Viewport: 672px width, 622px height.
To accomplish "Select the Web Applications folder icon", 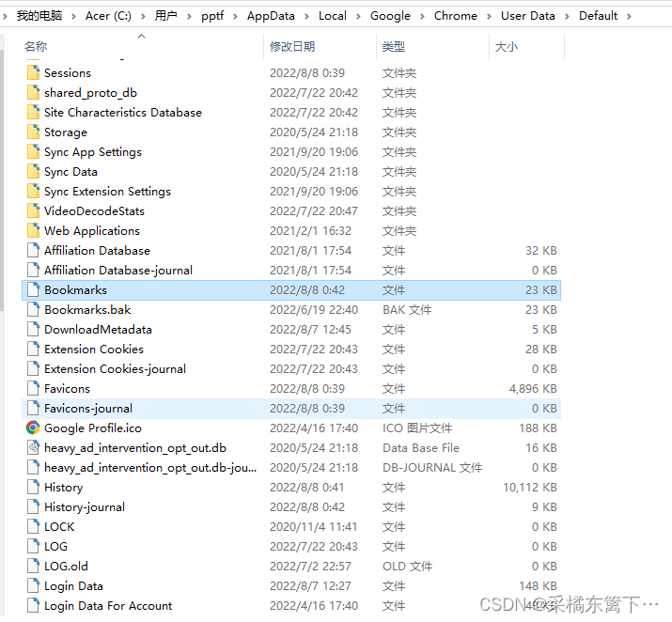I will [x=33, y=230].
